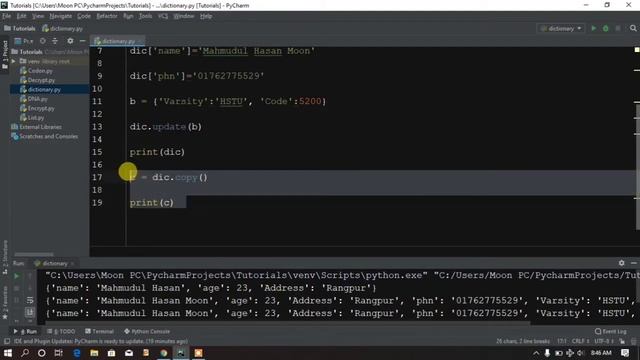Screen dimensions: 640x360
Task: Start debugging with the green bug icon
Action: point(606,28)
